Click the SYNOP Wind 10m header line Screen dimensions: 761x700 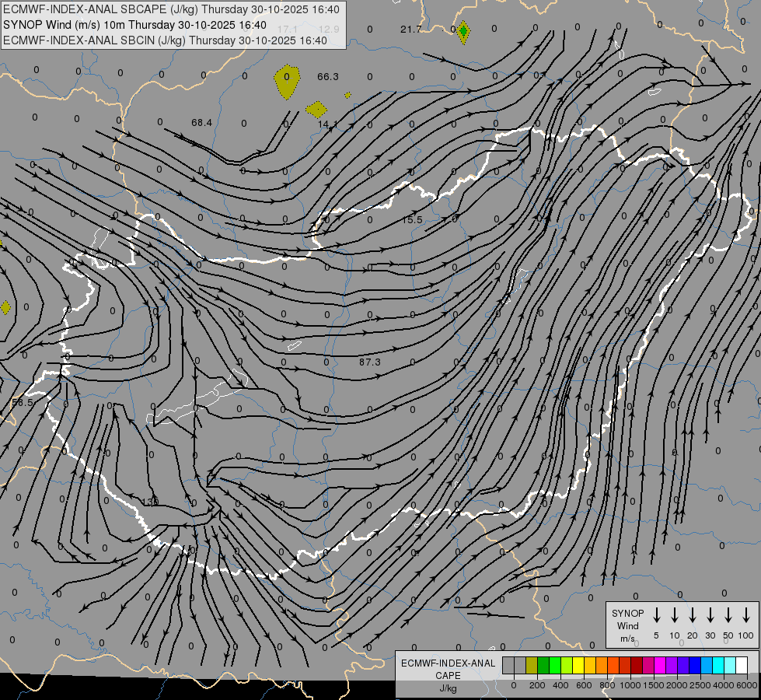point(135,25)
